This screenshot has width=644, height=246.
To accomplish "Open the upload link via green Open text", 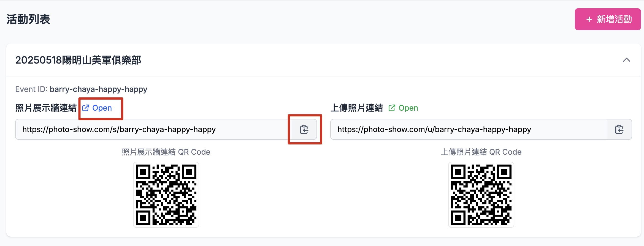I will (408, 108).
